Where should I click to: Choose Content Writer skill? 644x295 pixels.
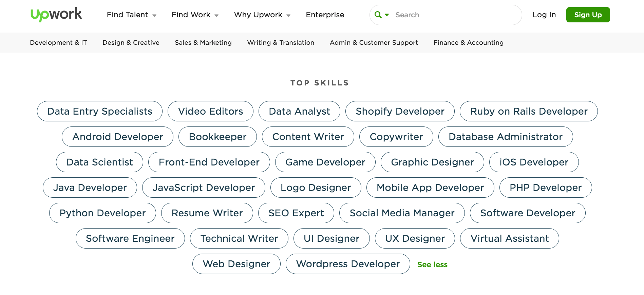308,137
